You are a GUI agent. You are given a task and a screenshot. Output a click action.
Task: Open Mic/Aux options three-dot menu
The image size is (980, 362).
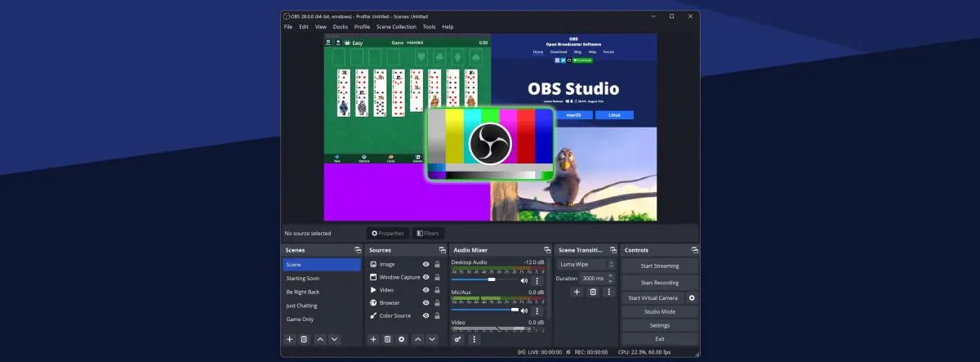[537, 311]
